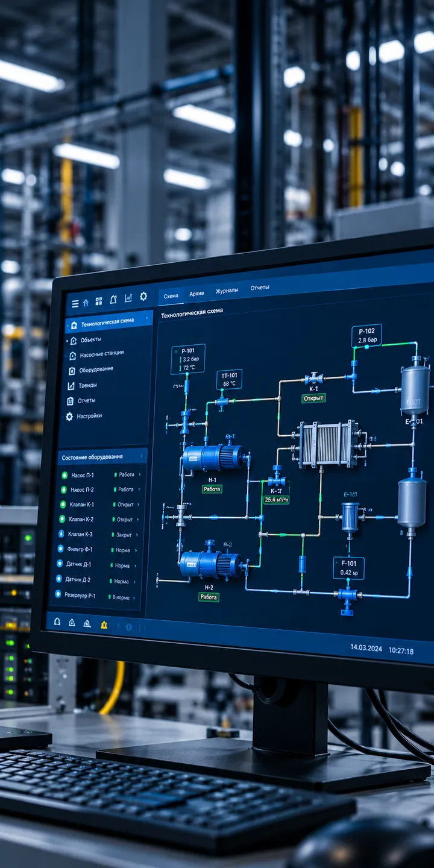Viewport: 434px width, 868px height.
Task: Open the P-101 pressure tag box
Action: coord(187,359)
